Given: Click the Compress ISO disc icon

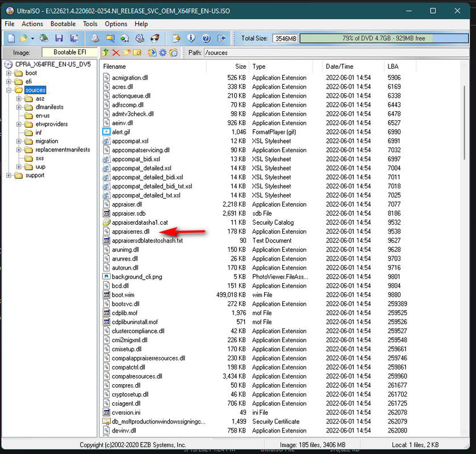Looking at the screenshot, I should [x=125, y=38].
